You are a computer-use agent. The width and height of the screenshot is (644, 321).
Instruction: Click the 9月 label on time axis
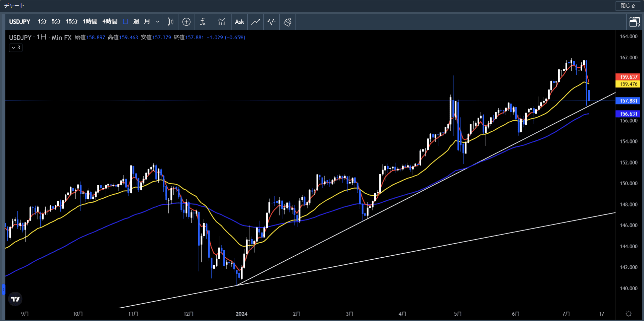point(25,314)
